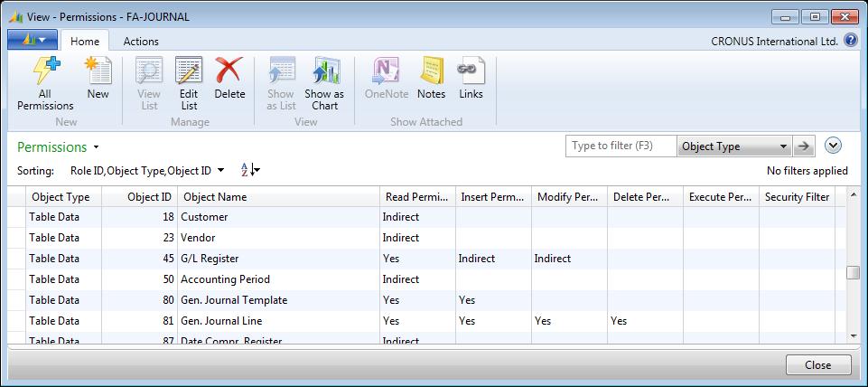Open the Notes attachment
Viewport: 868px width, 387px height.
pos(431,78)
